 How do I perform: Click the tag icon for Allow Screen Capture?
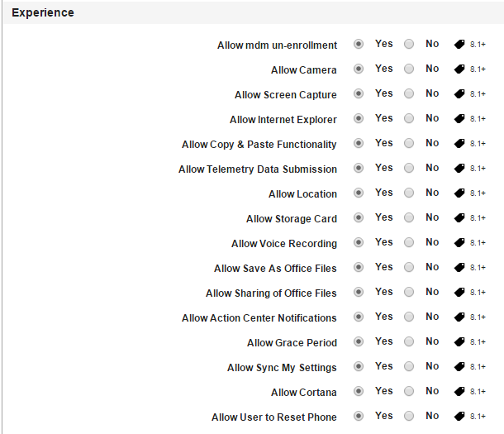tap(459, 93)
